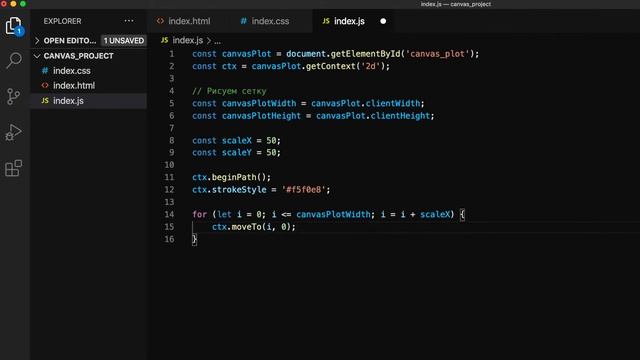Click scaleY variable on line 9

coord(237,153)
